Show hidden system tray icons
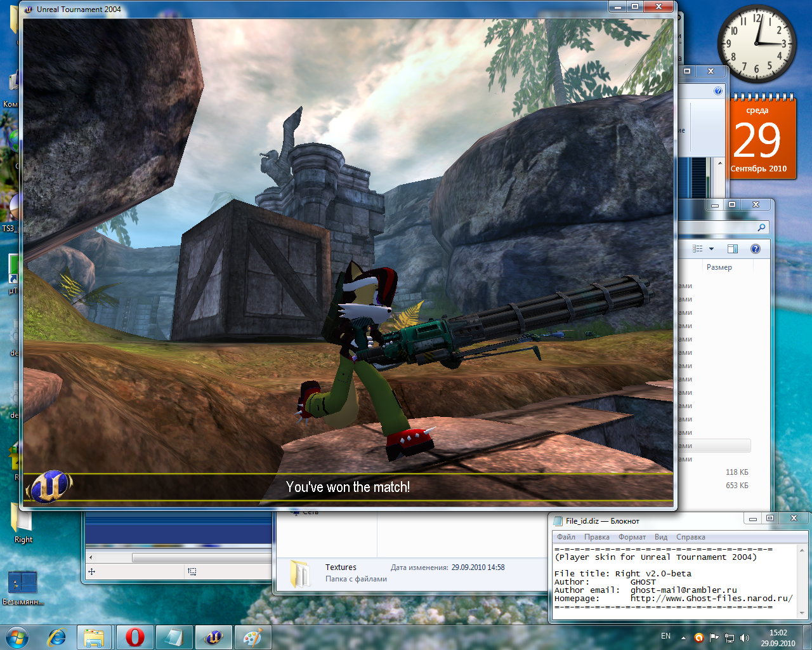 [683, 637]
